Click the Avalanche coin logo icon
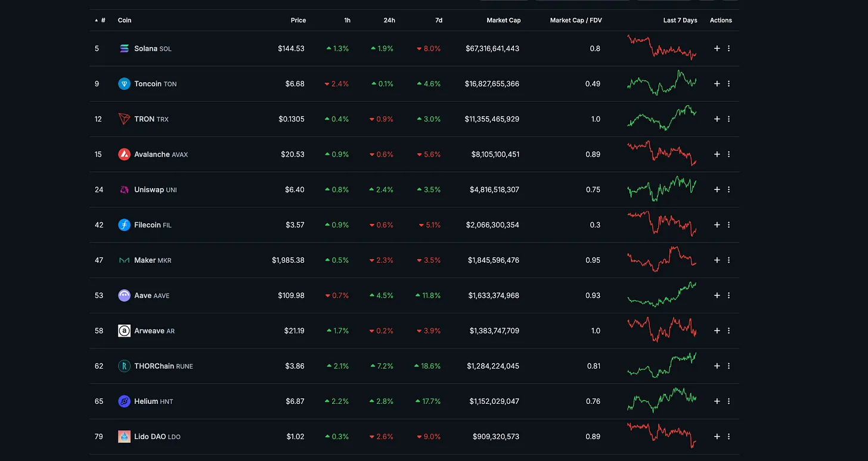Viewport: 868px width, 461px height. [124, 154]
